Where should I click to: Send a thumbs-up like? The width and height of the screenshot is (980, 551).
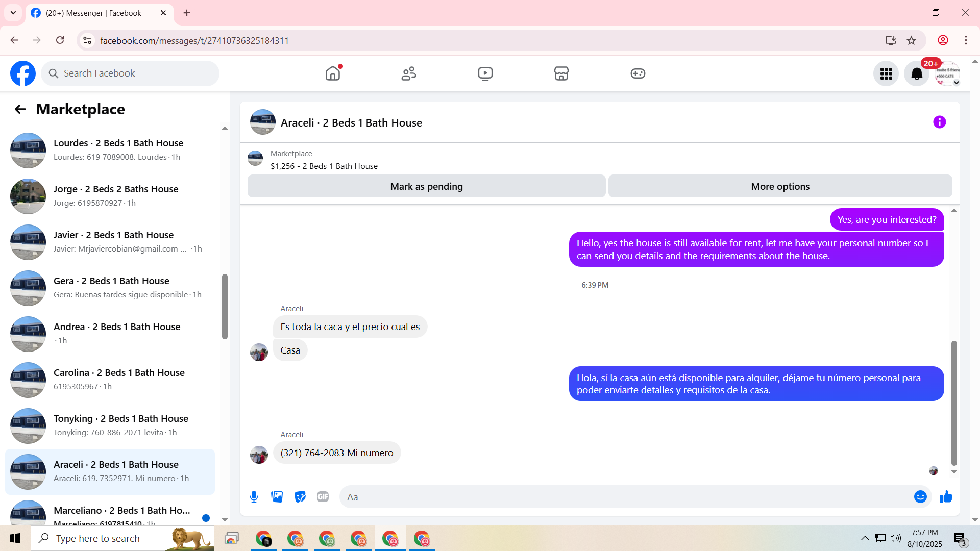point(946,497)
